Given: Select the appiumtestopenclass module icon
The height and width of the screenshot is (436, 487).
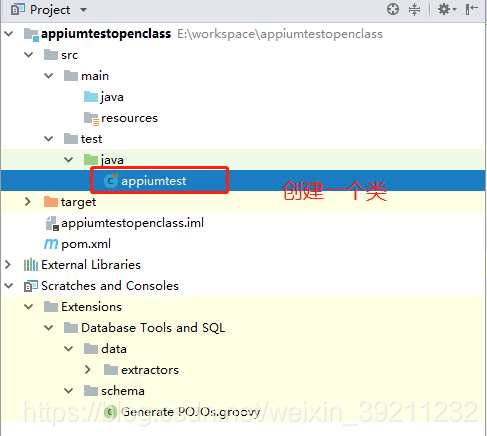Looking at the screenshot, I should point(31,35).
